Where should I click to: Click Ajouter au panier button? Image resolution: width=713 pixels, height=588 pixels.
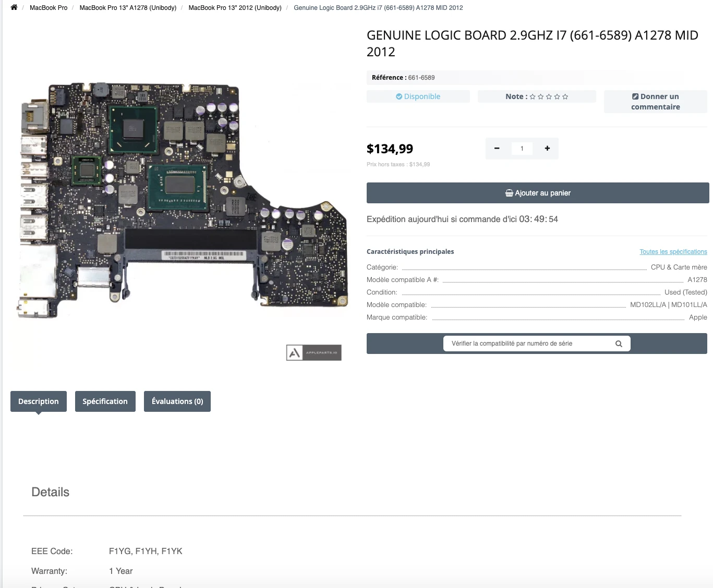538,193
